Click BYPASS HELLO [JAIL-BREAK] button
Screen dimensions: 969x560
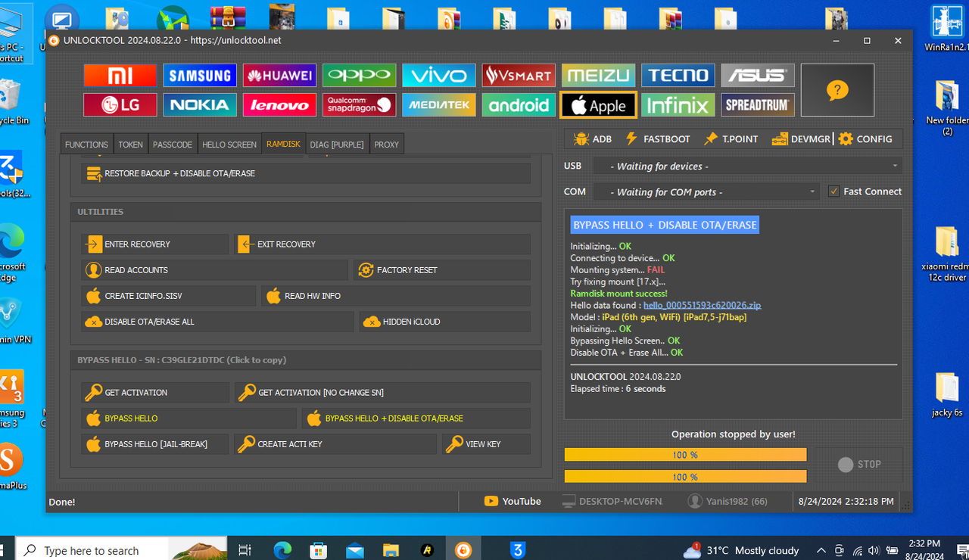[x=155, y=444]
